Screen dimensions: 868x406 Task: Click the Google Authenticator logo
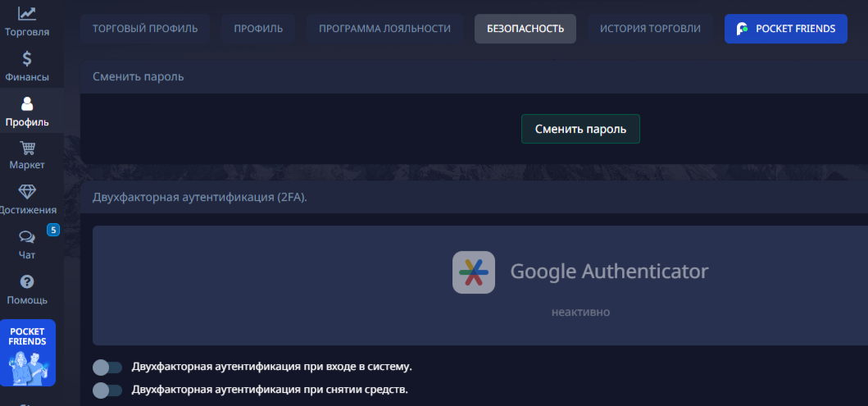tap(473, 272)
